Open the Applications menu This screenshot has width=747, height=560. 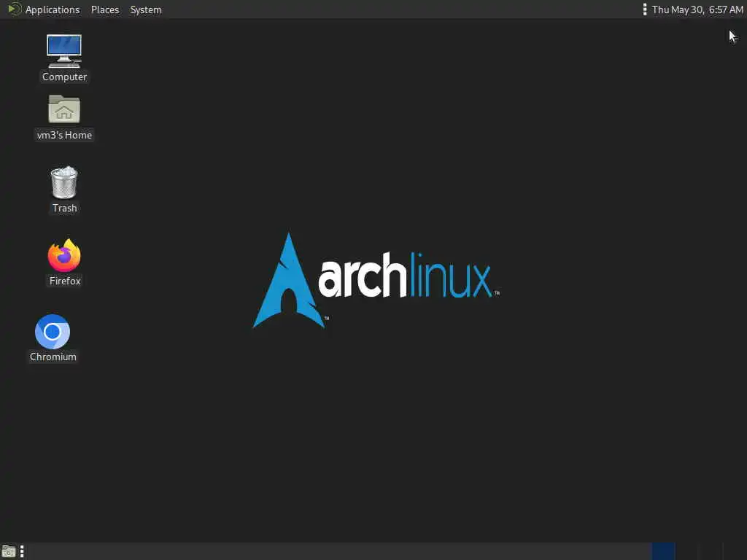click(x=53, y=9)
